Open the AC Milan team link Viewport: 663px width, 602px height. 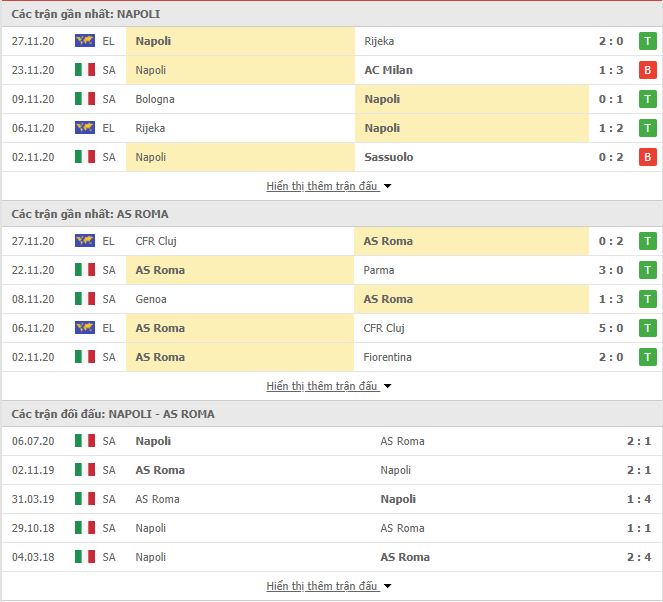pyautogui.click(x=388, y=70)
